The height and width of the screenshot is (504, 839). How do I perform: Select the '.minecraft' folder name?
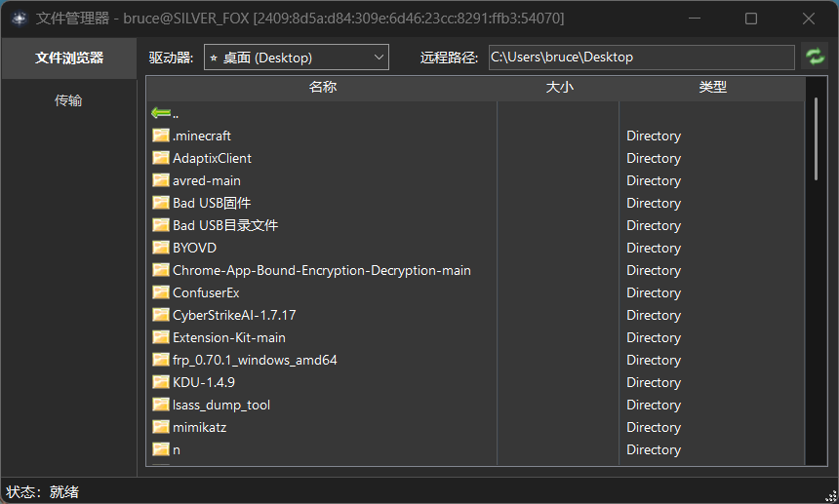pos(202,136)
